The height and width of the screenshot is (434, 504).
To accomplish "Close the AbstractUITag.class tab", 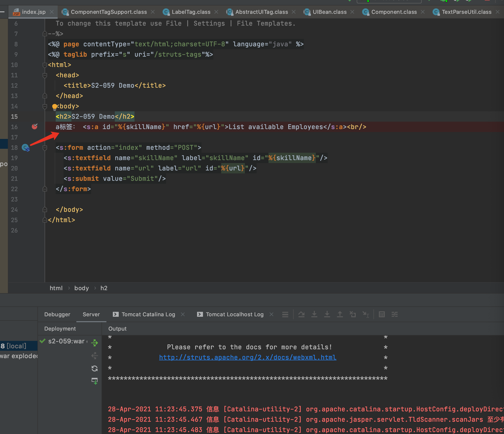I will tap(294, 12).
